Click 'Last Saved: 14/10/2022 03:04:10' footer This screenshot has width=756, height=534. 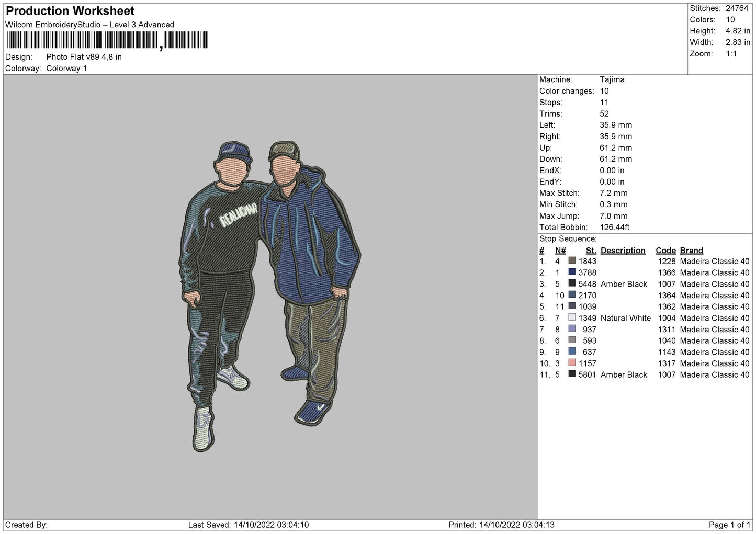[249, 525]
